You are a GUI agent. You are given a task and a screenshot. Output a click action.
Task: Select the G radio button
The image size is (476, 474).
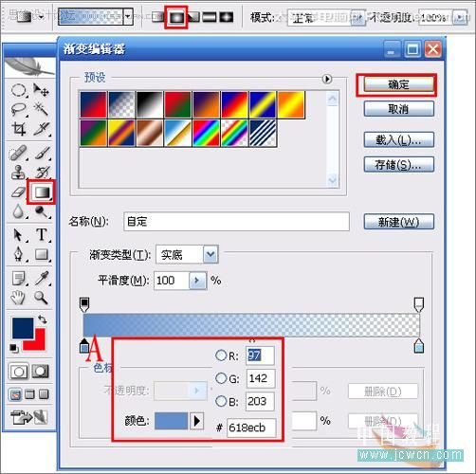click(x=221, y=378)
